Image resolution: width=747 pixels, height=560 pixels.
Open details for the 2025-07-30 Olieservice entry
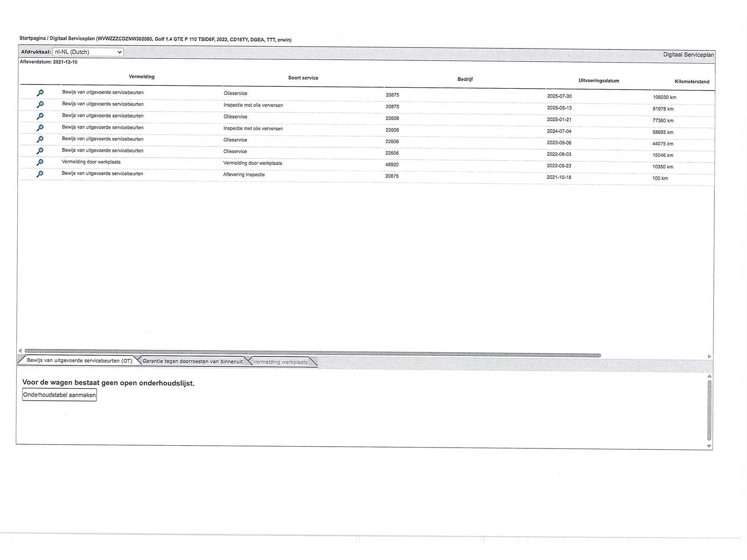(40, 93)
